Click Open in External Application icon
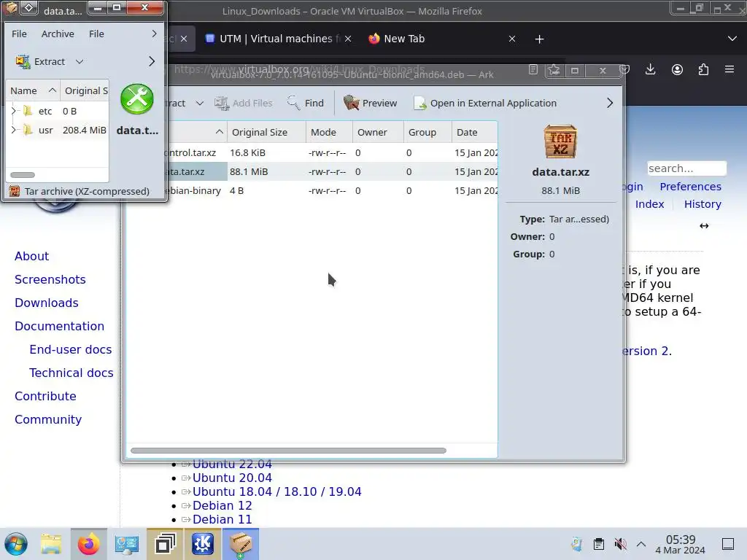Image resolution: width=747 pixels, height=560 pixels. coord(419,103)
